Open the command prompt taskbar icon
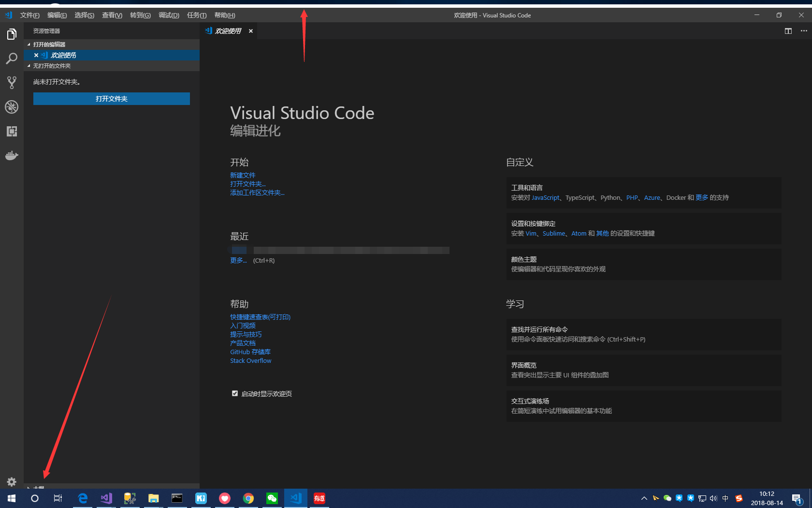This screenshot has width=812, height=508. point(177,498)
